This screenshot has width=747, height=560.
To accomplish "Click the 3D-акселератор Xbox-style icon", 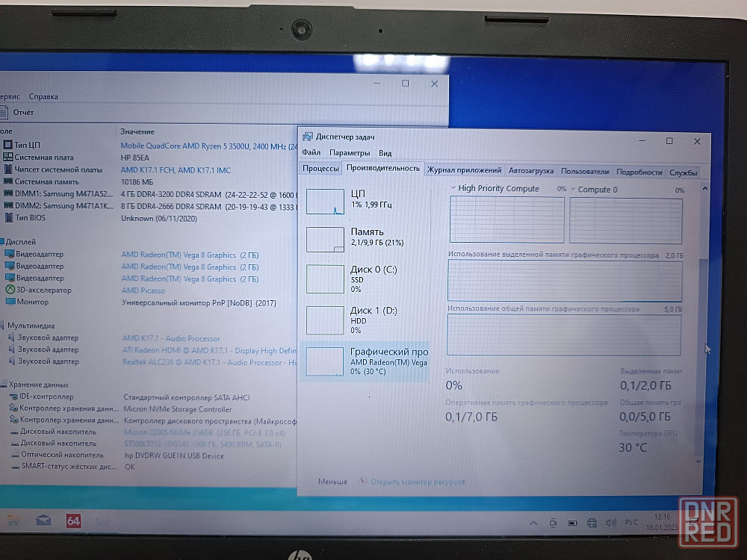I will [x=10, y=290].
